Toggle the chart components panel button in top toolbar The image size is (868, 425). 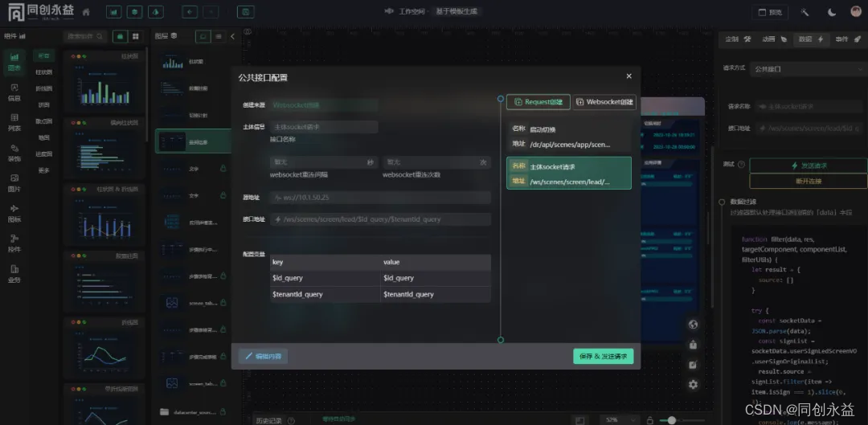114,11
